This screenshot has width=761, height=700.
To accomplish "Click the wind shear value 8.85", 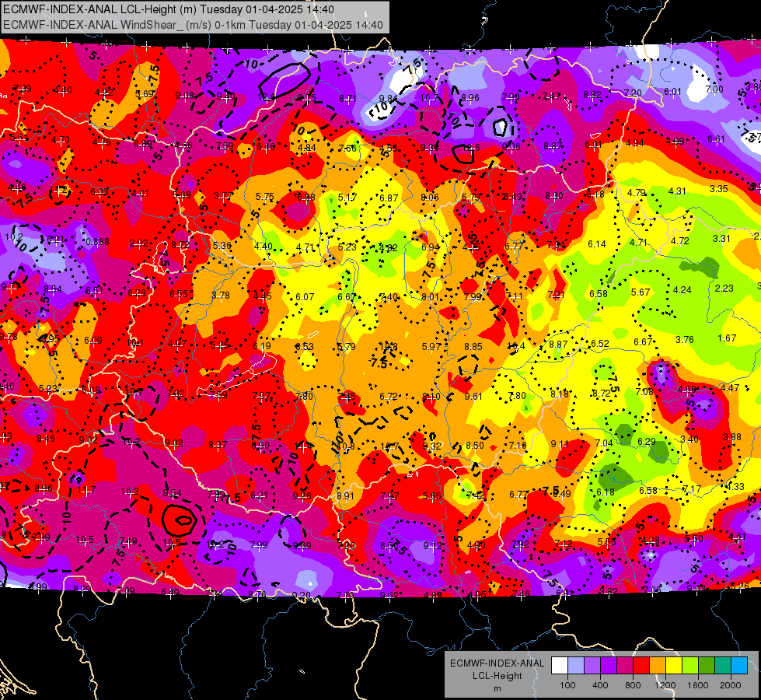I will pyautogui.click(x=473, y=347).
